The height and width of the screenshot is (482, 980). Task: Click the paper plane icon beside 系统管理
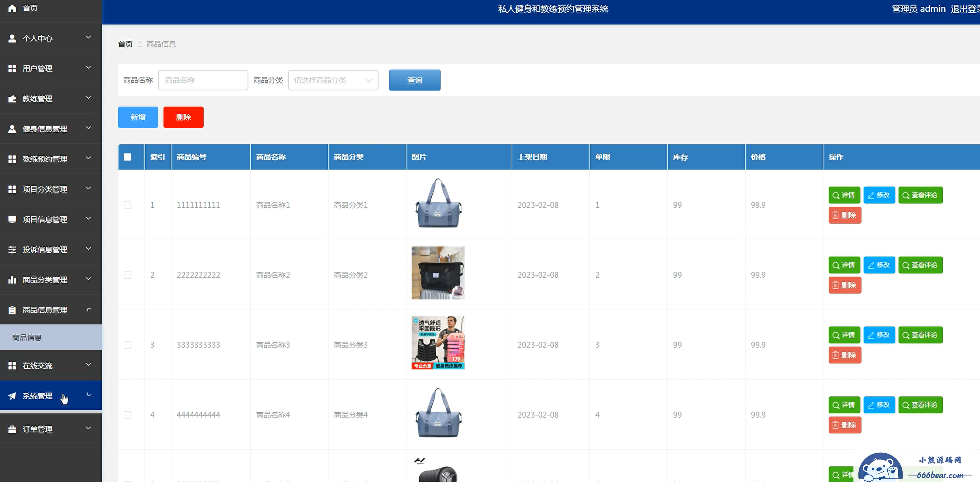click(12, 396)
